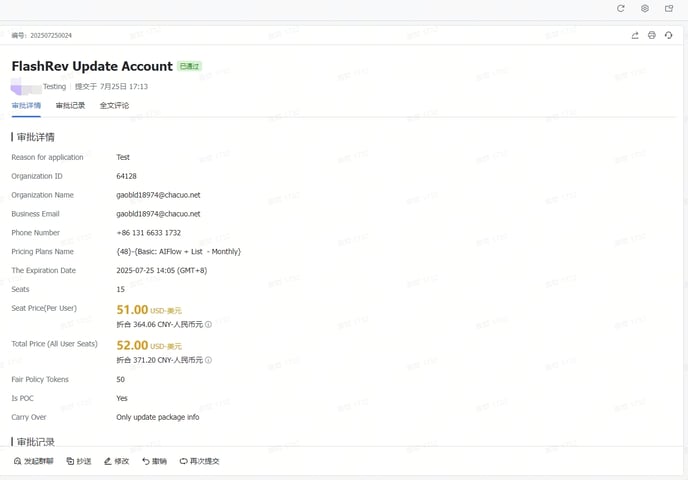688x480 pixels.
Task: Click the 撤销 (withdraw) button
Action: [154, 461]
